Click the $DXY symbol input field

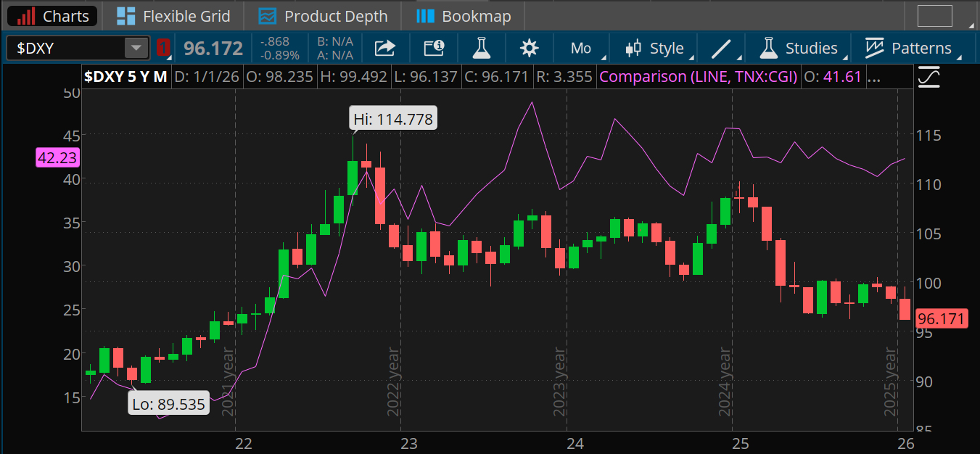click(x=65, y=49)
